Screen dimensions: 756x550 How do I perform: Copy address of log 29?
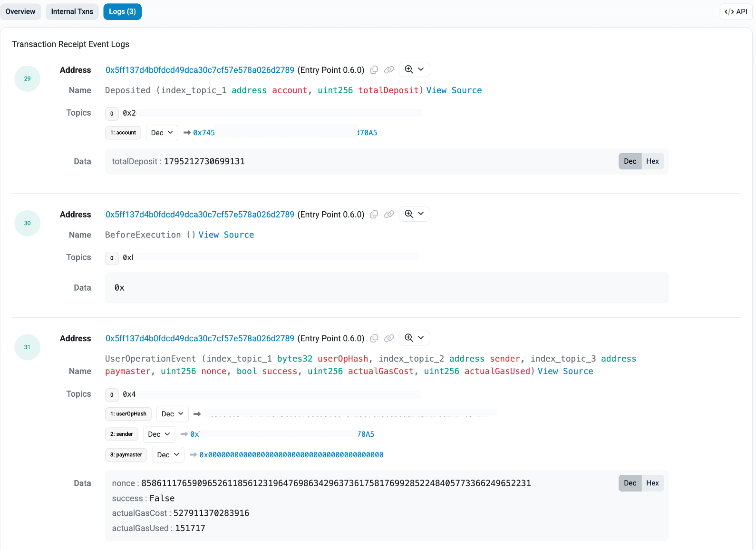click(374, 70)
